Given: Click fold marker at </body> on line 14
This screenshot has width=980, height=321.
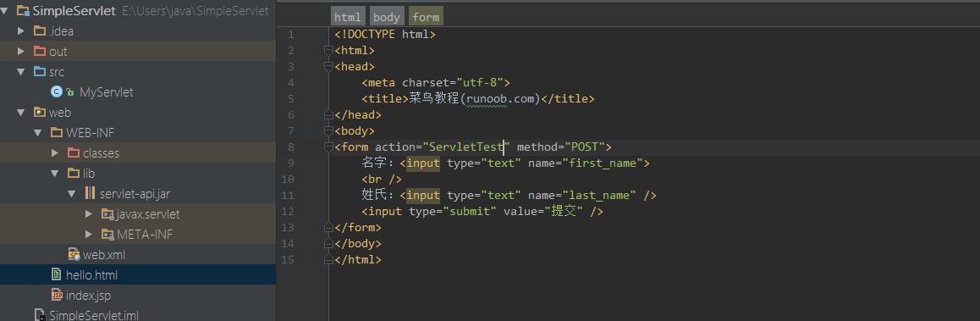Looking at the screenshot, I should coord(328,243).
